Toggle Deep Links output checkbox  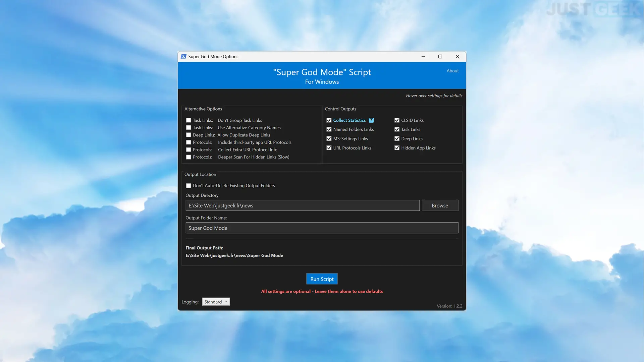click(x=397, y=139)
